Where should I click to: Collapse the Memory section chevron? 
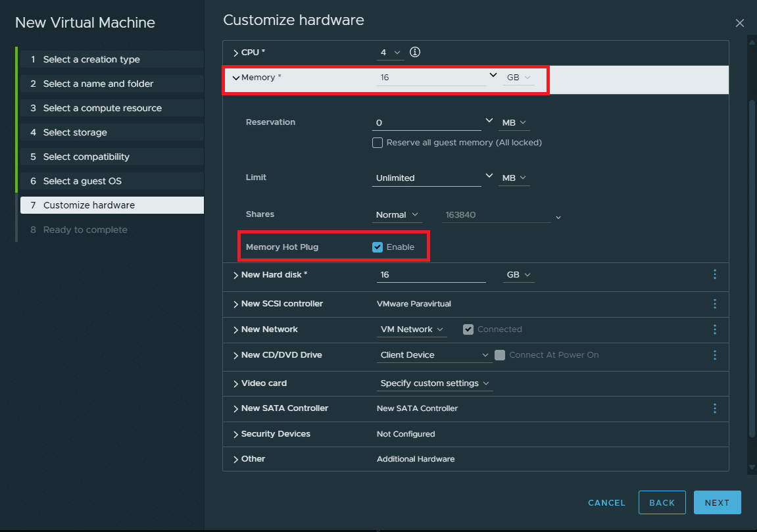click(235, 78)
